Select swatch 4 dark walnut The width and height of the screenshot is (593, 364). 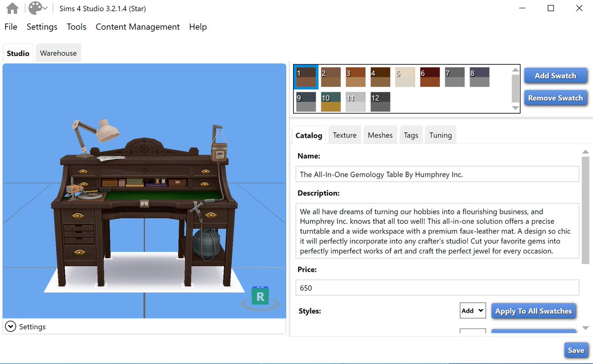pos(381,77)
